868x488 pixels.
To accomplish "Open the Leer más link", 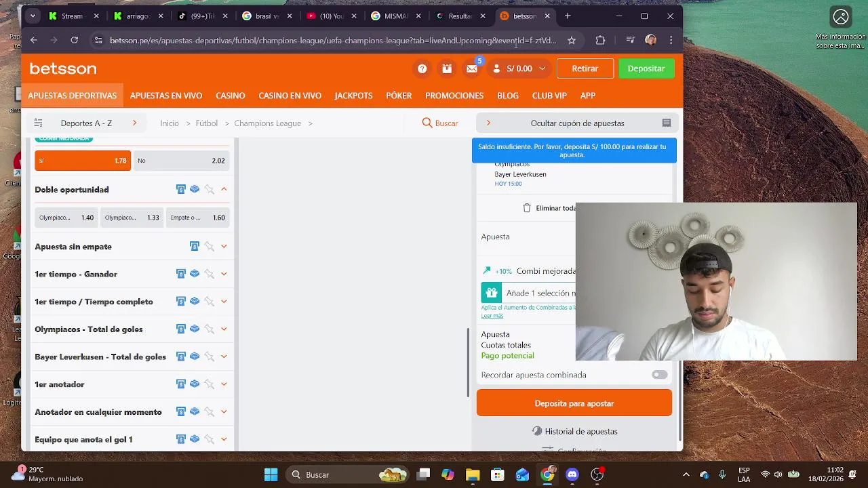I will [492, 316].
